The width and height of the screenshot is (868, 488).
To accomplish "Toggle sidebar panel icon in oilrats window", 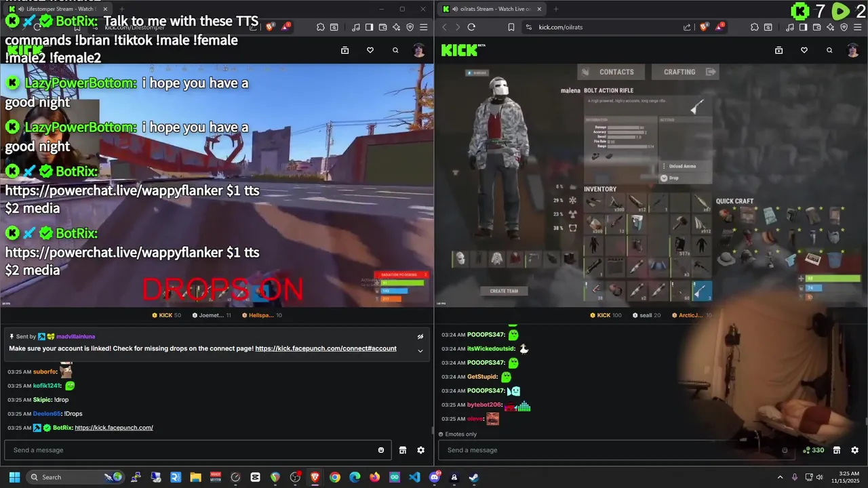I will point(803,27).
